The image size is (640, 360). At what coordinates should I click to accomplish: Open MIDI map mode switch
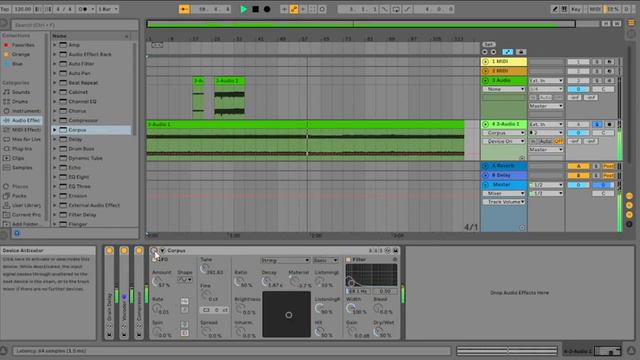click(595, 9)
